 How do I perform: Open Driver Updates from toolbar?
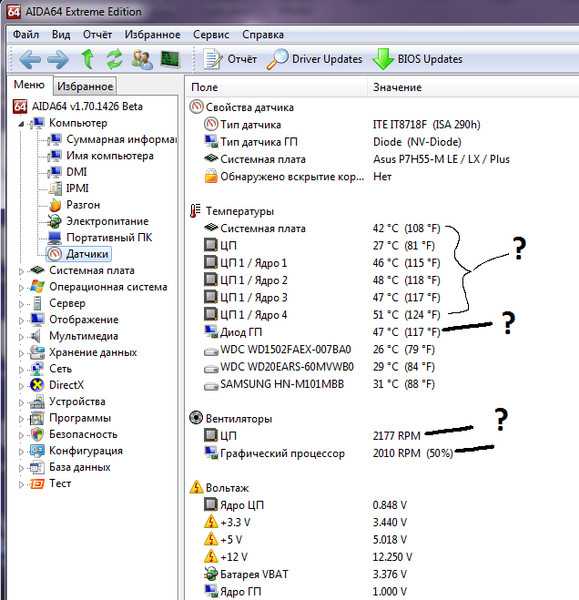coord(314,59)
